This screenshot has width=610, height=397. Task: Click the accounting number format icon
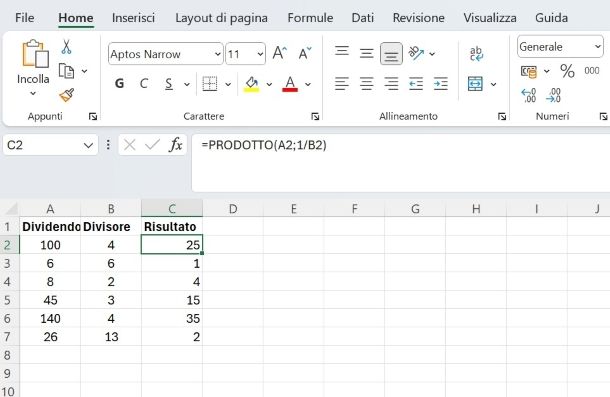pos(529,71)
